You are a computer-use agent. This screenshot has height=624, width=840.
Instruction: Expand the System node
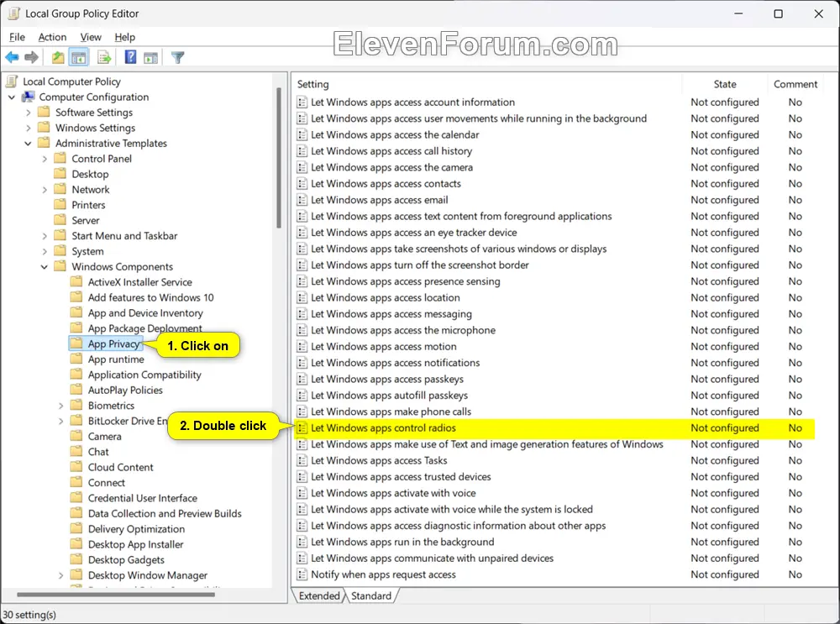click(45, 251)
